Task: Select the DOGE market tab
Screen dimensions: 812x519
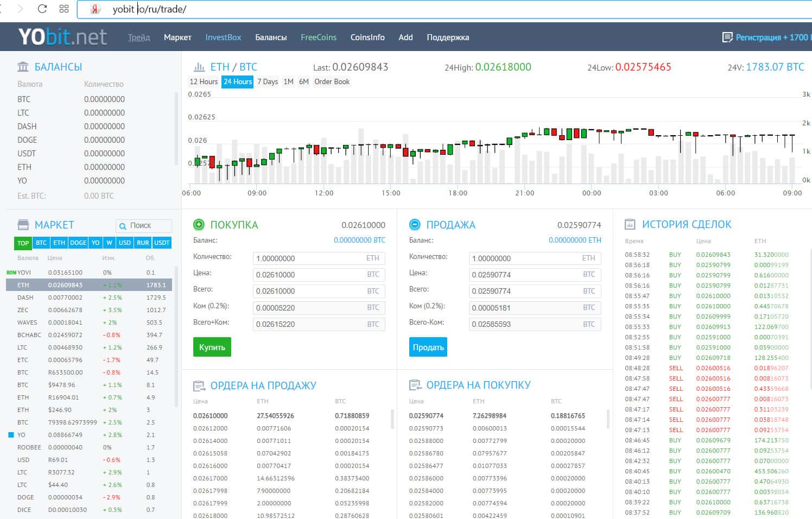Action: 78,243
